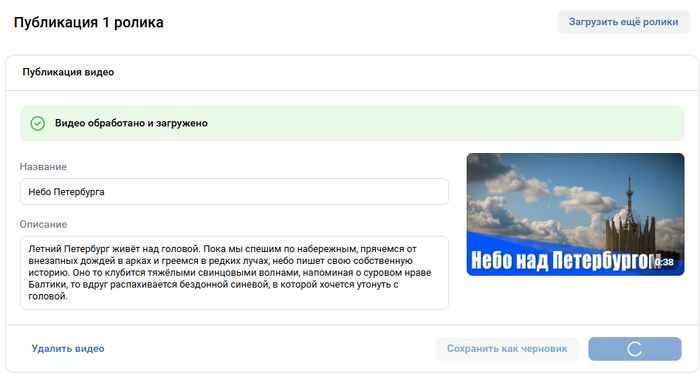700x377 pixels.
Task: Place cursor after last word 'головой.' in description
Action: click(68, 296)
